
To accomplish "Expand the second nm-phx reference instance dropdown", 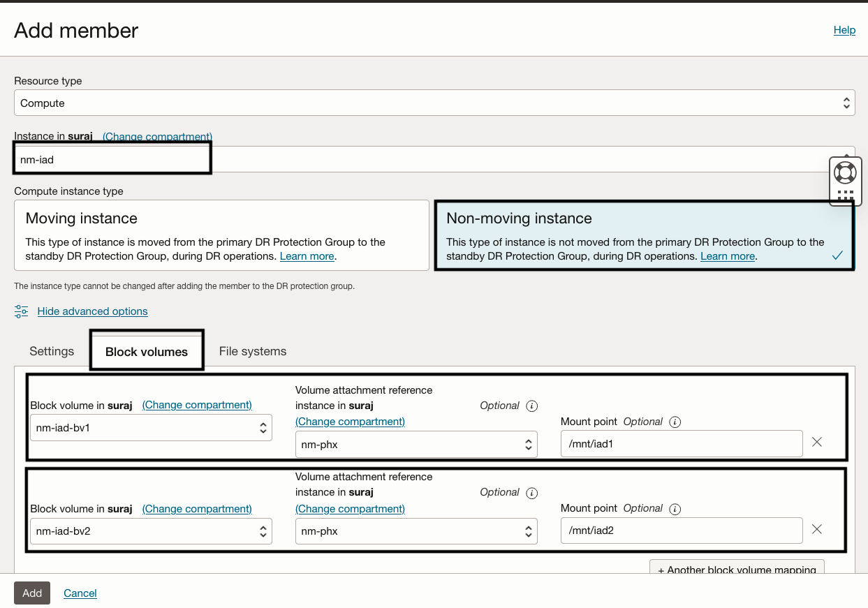I will tap(416, 531).
